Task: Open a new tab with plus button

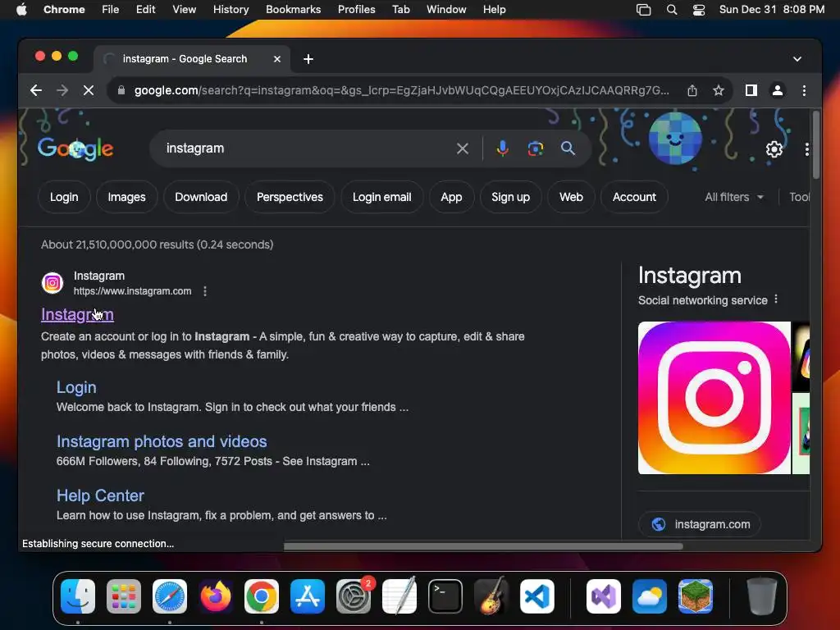Action: click(x=308, y=59)
